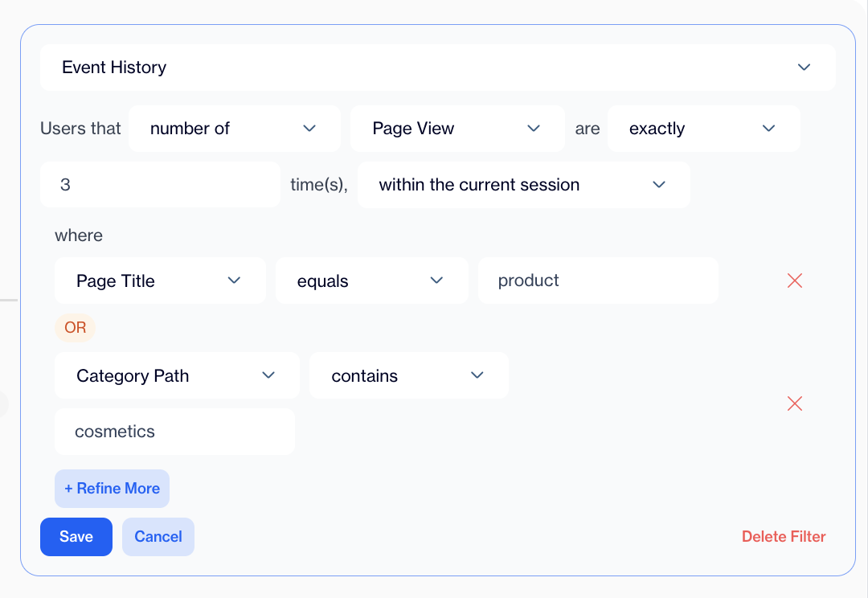Viewport: 868px width, 598px height.
Task: Click the Refine More button
Action: pyautogui.click(x=112, y=489)
